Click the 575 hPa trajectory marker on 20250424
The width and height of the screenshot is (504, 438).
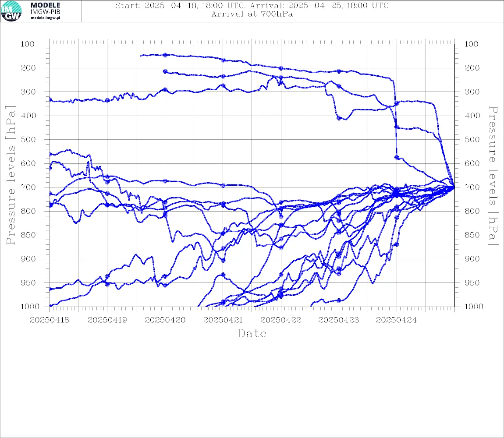(x=397, y=158)
